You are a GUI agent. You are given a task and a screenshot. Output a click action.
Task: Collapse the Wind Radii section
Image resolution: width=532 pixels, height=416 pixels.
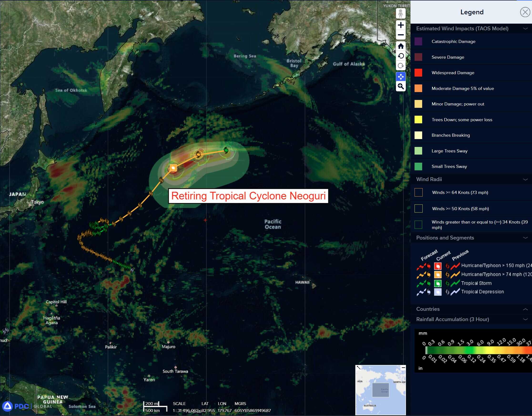[525, 179]
